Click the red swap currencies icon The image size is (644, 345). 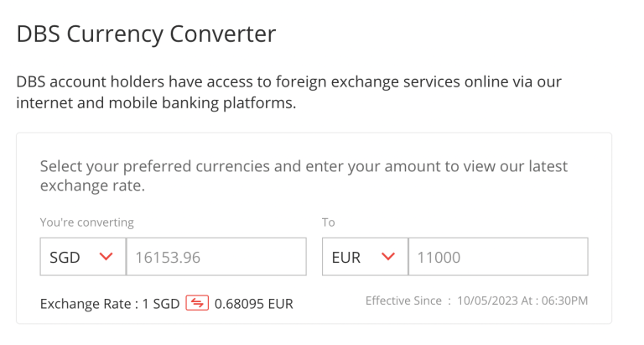click(197, 302)
